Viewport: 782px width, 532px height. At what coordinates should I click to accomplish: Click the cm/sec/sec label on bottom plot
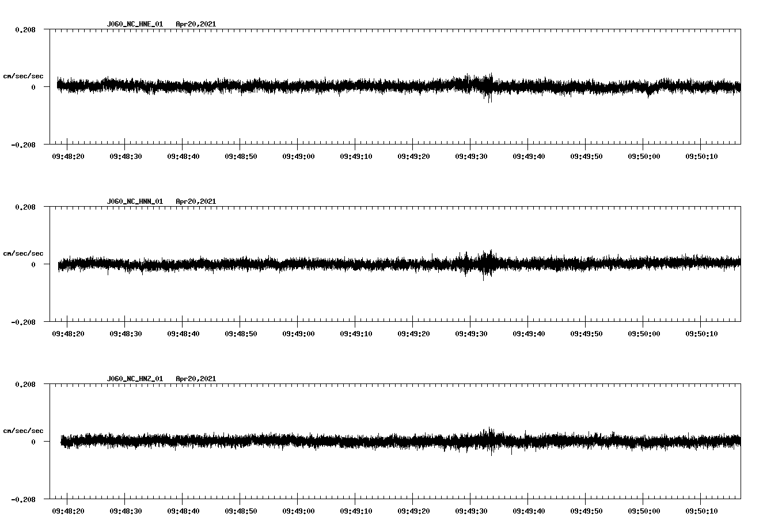(23, 430)
